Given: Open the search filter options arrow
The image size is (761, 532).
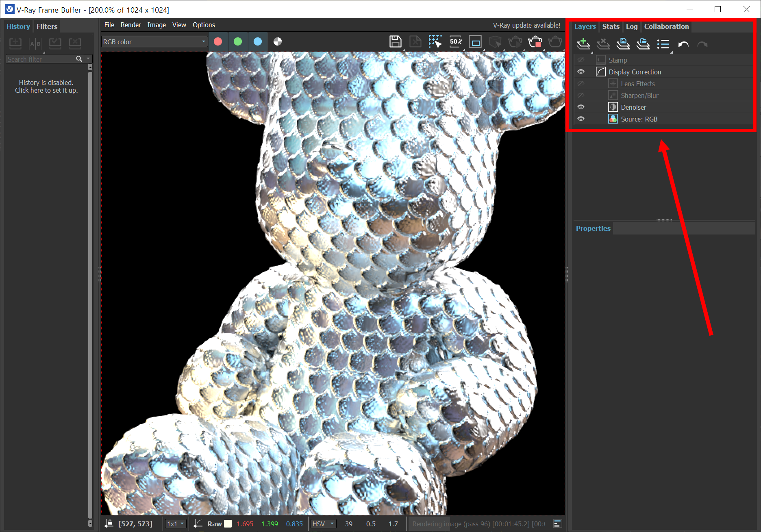Looking at the screenshot, I should (x=88, y=59).
